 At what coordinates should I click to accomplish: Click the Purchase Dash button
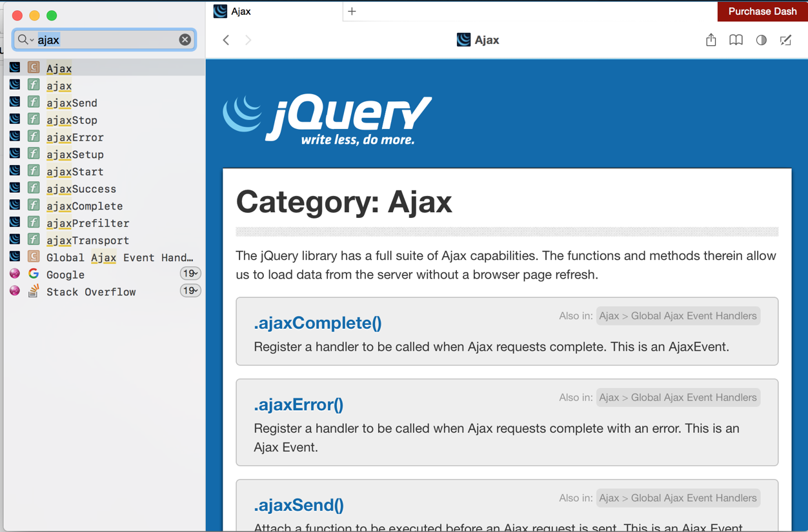[x=762, y=11]
